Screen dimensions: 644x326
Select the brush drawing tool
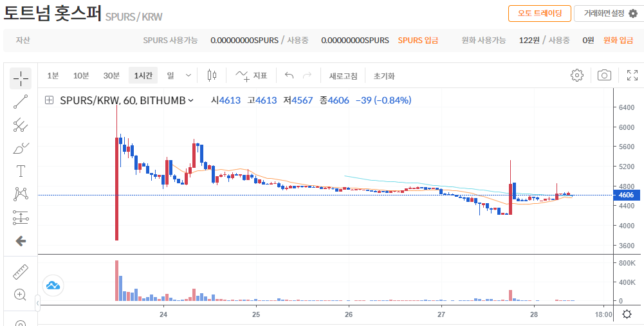pos(21,148)
